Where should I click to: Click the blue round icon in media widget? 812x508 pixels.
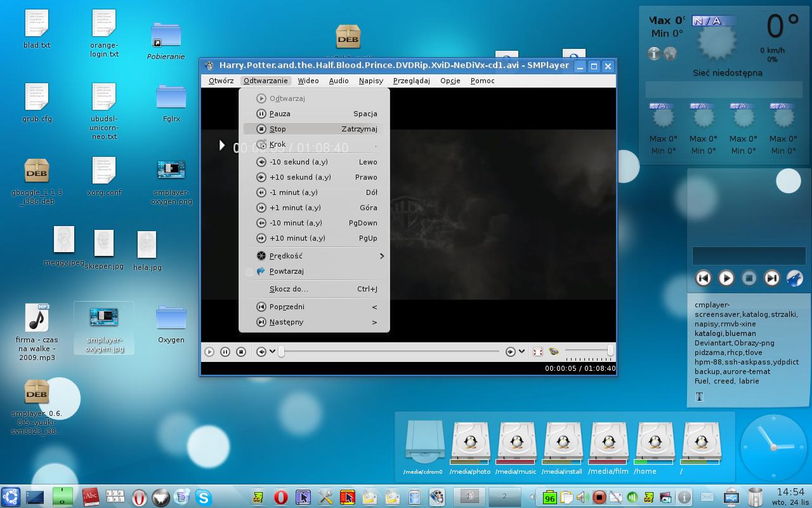794,278
